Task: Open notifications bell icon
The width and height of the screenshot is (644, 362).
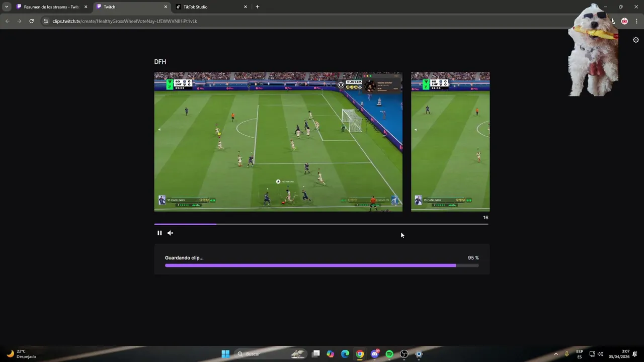Action: coord(635,354)
